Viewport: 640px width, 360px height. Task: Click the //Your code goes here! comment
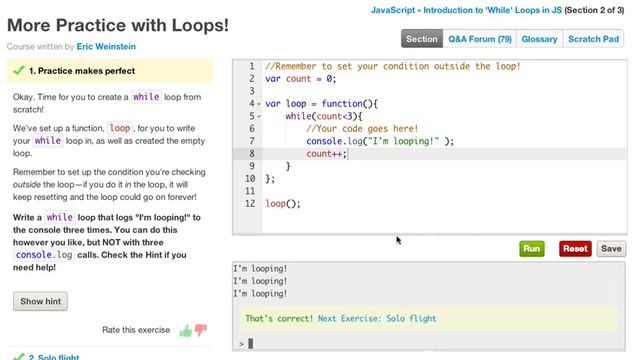(362, 129)
